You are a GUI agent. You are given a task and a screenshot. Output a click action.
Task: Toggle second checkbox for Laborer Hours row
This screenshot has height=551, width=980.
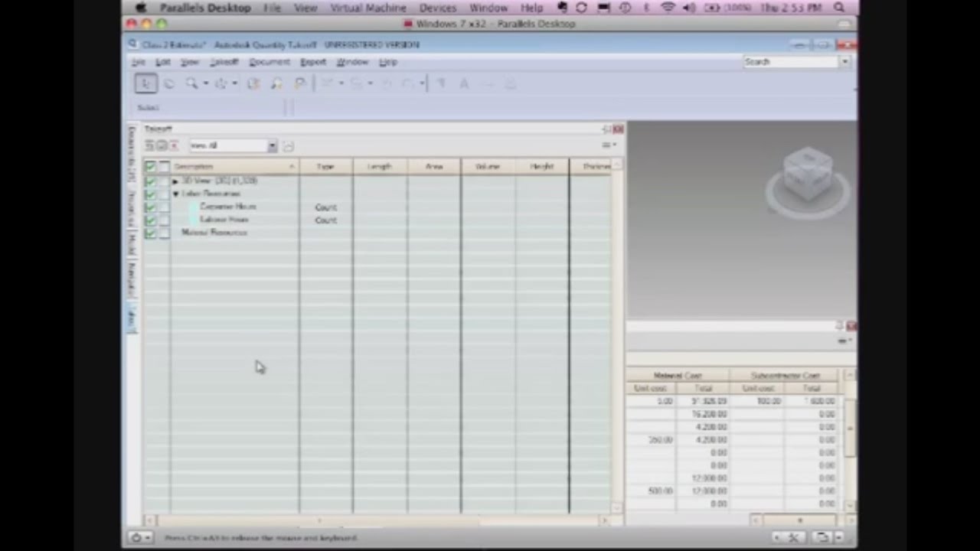[x=164, y=220]
